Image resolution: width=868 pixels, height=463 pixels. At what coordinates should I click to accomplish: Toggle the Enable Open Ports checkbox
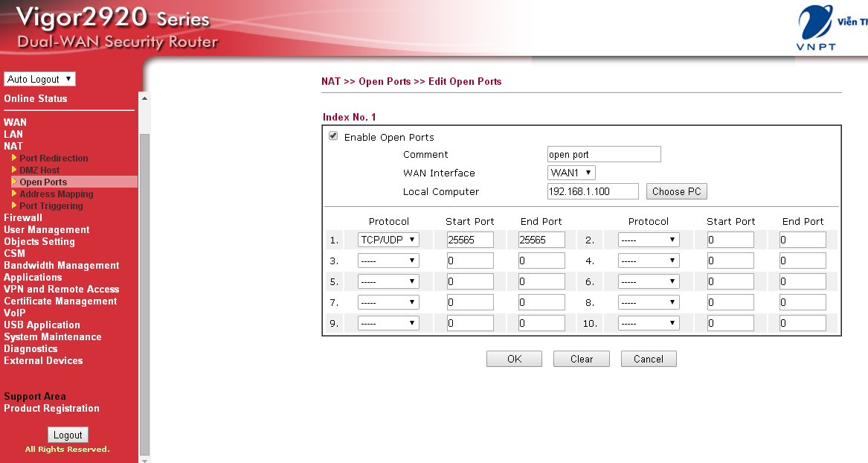333,135
